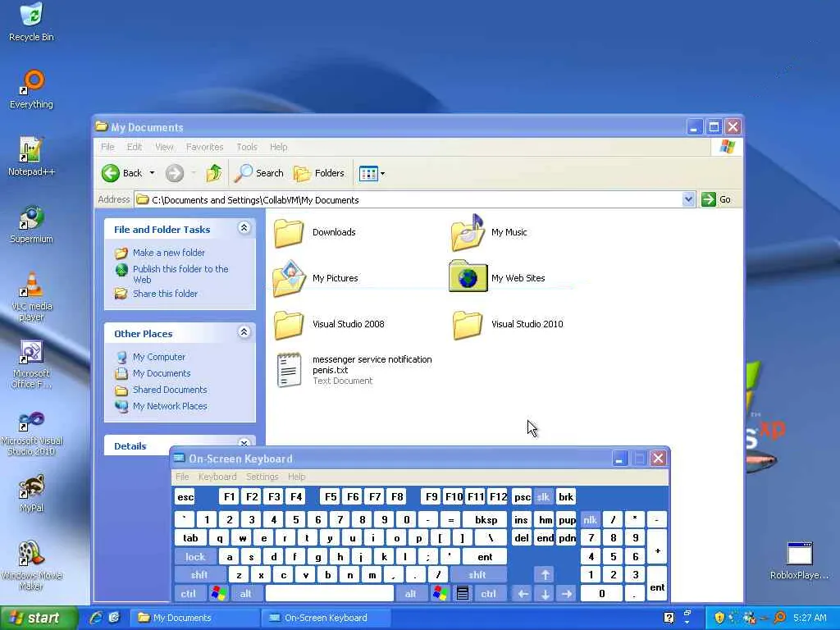Click into the Address path field
Image resolution: width=840 pixels, height=630 pixels.
(409, 200)
